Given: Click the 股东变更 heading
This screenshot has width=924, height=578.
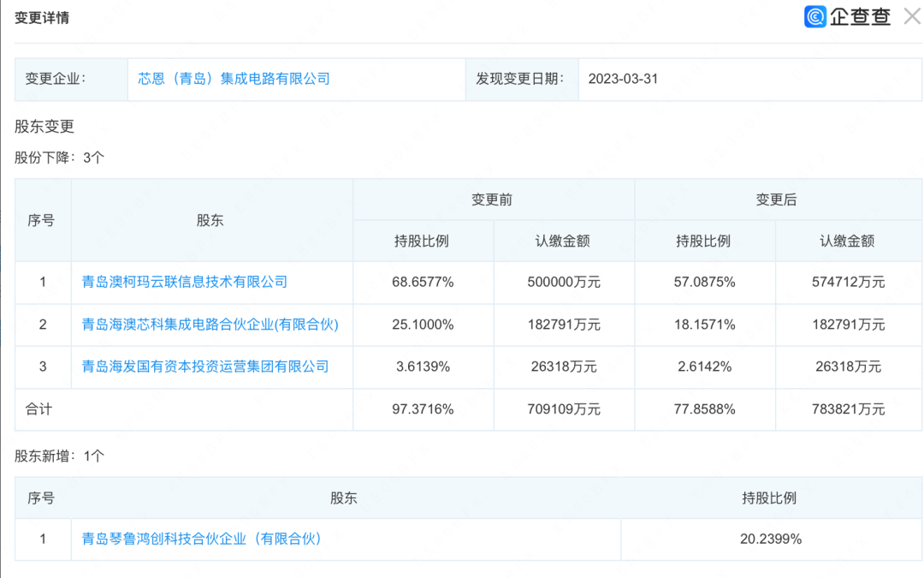Looking at the screenshot, I should point(44,126).
